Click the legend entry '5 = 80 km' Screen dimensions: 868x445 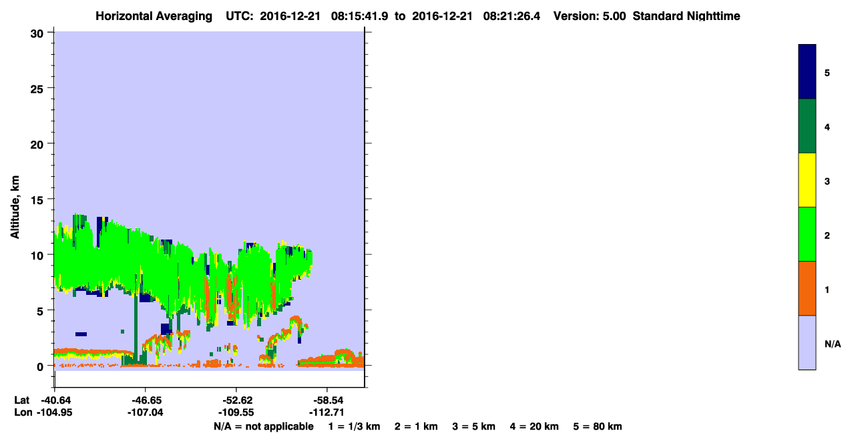pos(598,426)
